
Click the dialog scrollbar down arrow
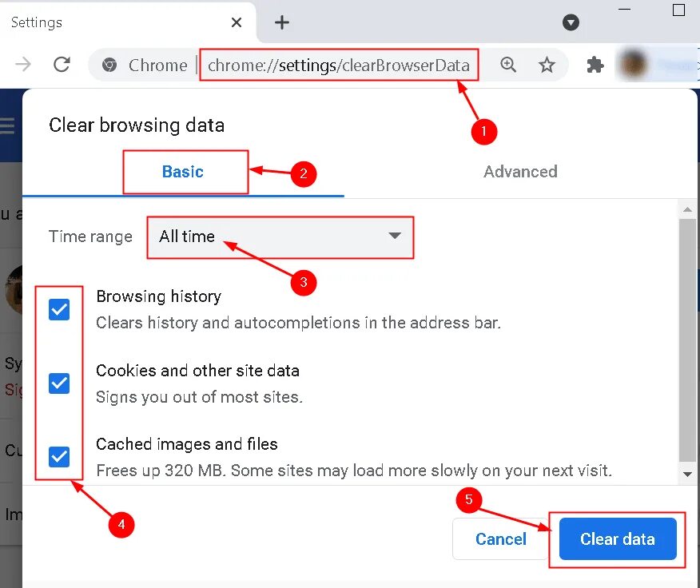point(687,474)
